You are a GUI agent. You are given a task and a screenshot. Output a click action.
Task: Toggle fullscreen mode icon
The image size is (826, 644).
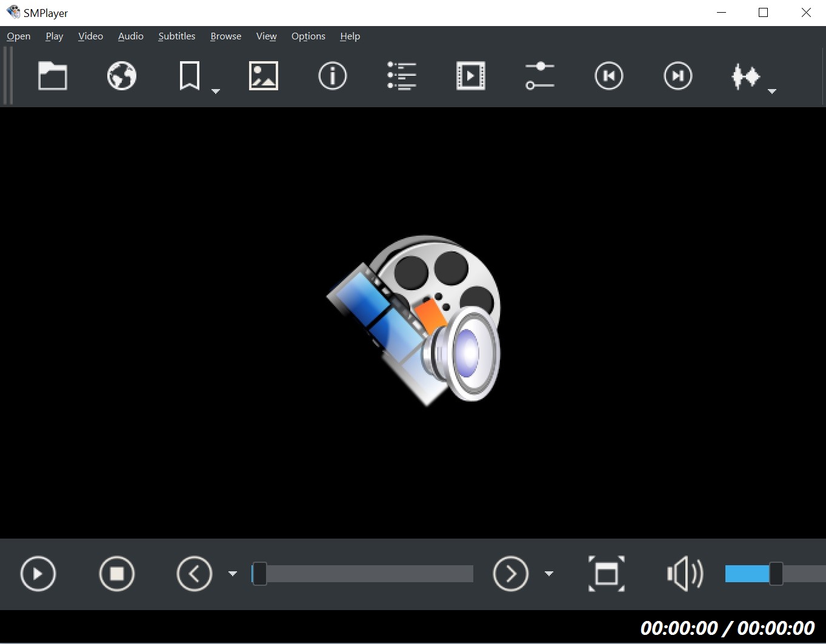(x=607, y=574)
